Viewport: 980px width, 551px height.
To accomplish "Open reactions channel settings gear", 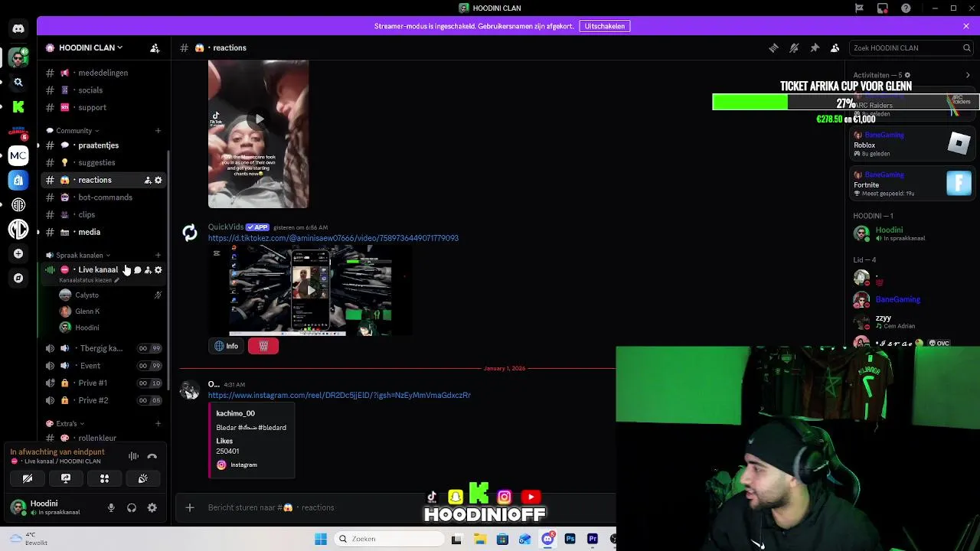I will (x=158, y=180).
